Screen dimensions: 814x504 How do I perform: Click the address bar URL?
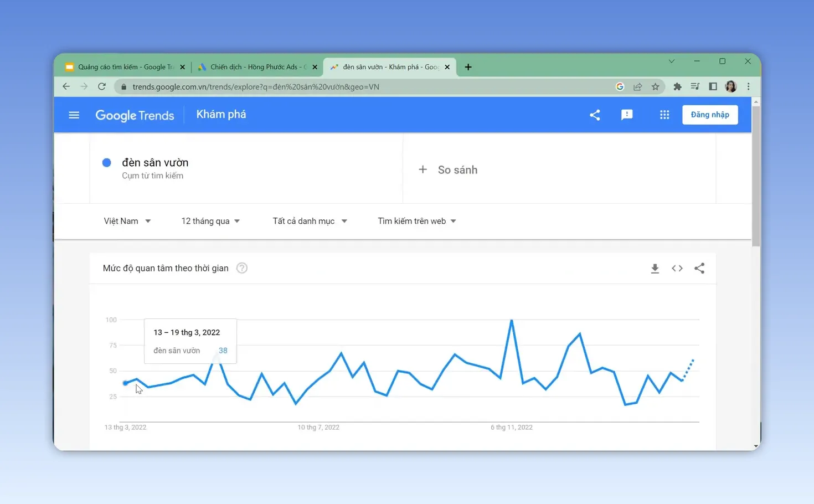coord(256,87)
